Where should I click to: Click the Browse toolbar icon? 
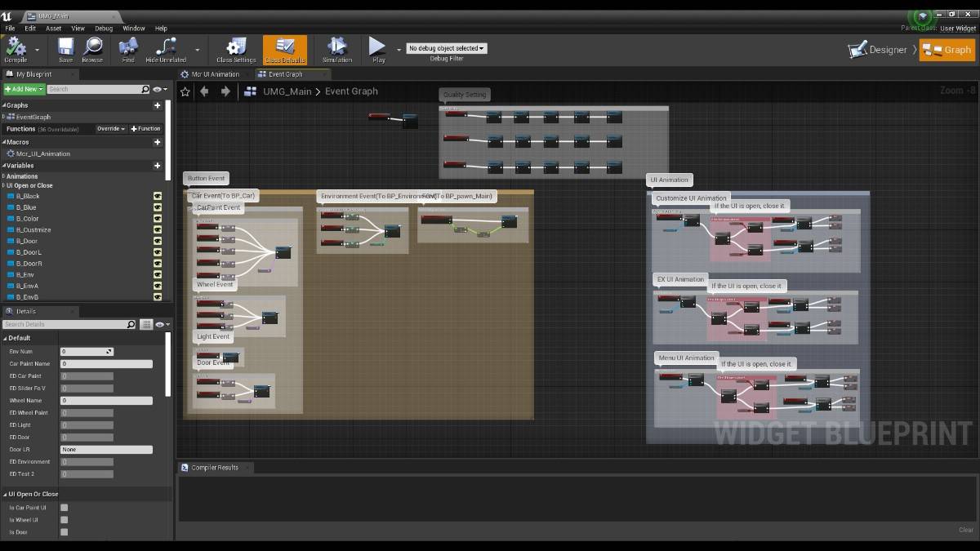(92, 47)
